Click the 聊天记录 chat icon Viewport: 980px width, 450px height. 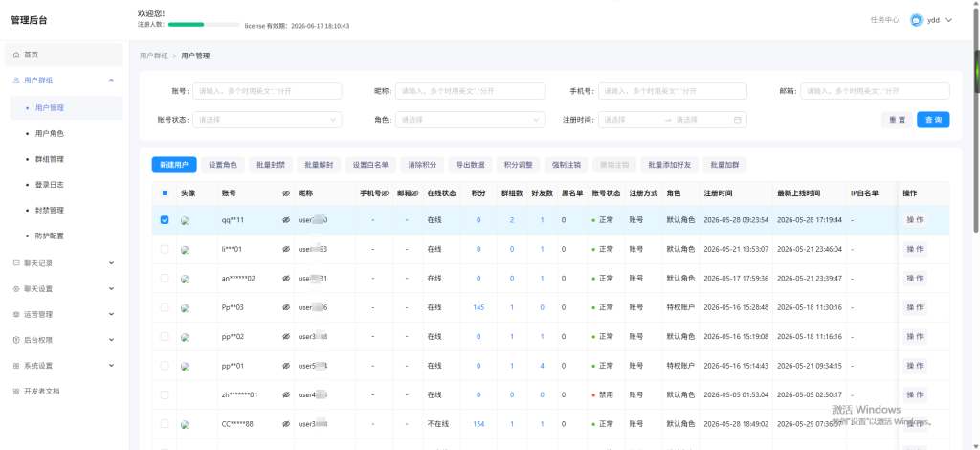point(16,263)
